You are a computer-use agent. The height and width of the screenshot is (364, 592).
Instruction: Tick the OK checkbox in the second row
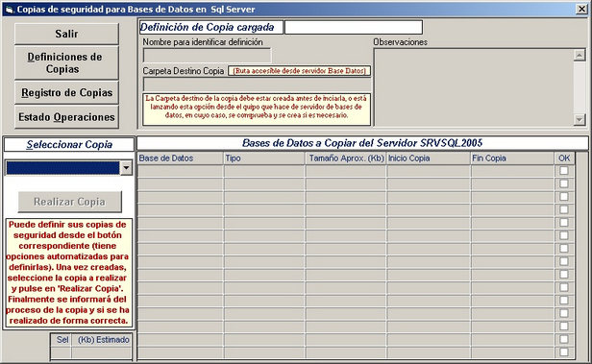pyautogui.click(x=564, y=183)
